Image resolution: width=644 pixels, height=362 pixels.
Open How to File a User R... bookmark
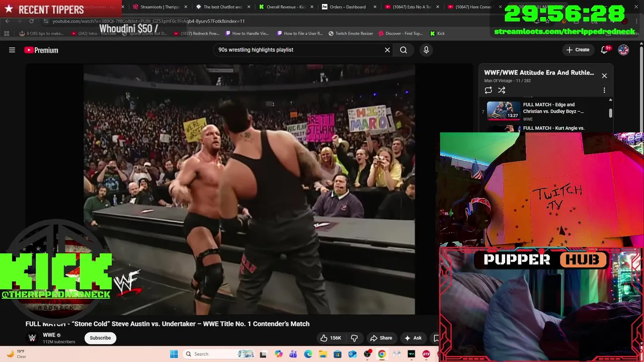300,33
